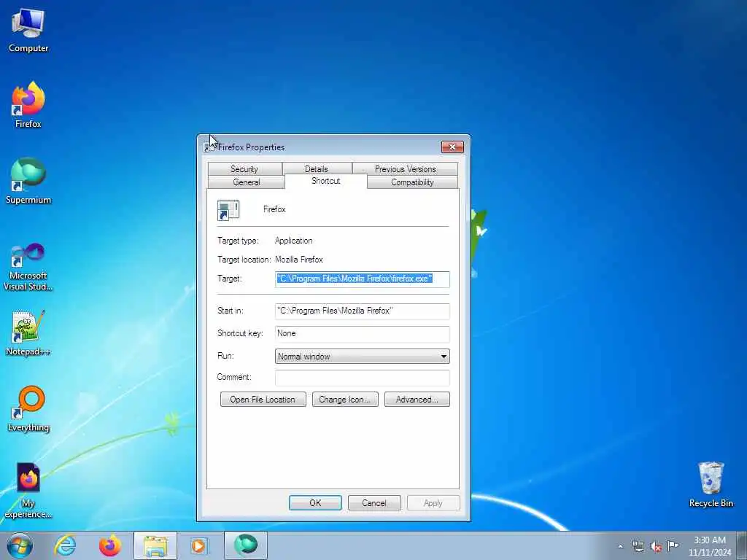Select the Notepad++ desktop shortcut
Viewport: 747px width, 560px height.
coord(28,332)
